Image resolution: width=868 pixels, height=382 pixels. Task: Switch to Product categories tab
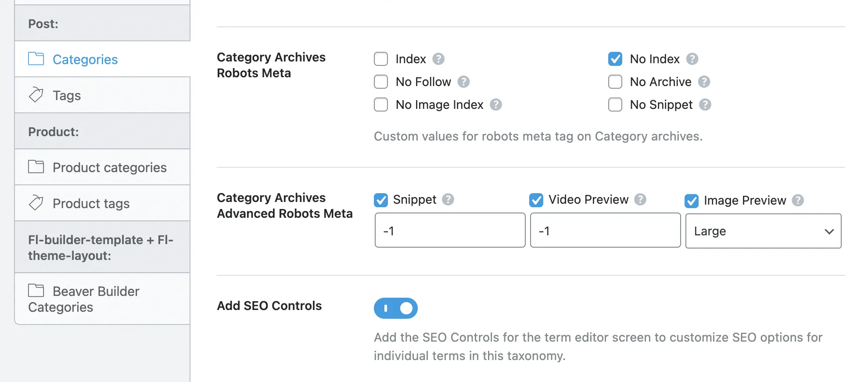click(x=102, y=167)
